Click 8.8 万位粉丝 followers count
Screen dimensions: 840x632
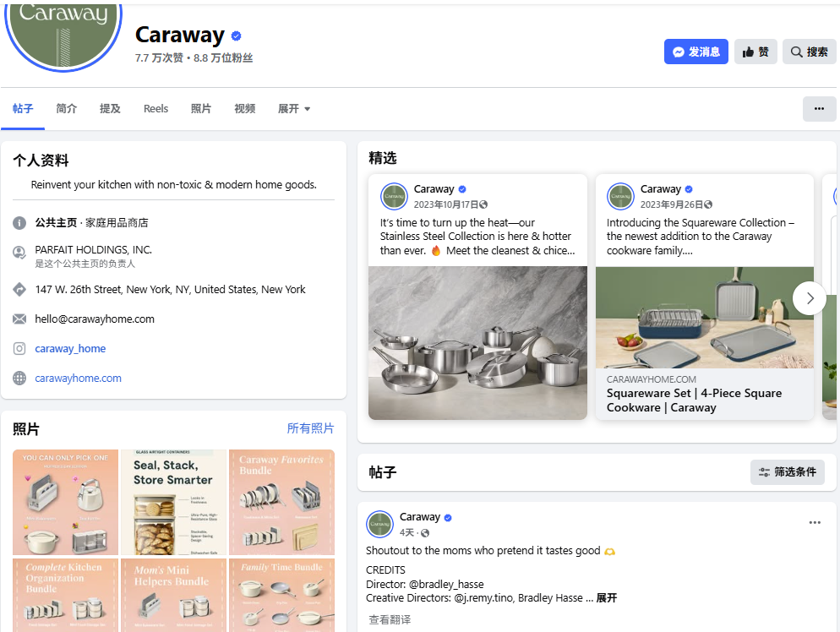click(x=223, y=57)
